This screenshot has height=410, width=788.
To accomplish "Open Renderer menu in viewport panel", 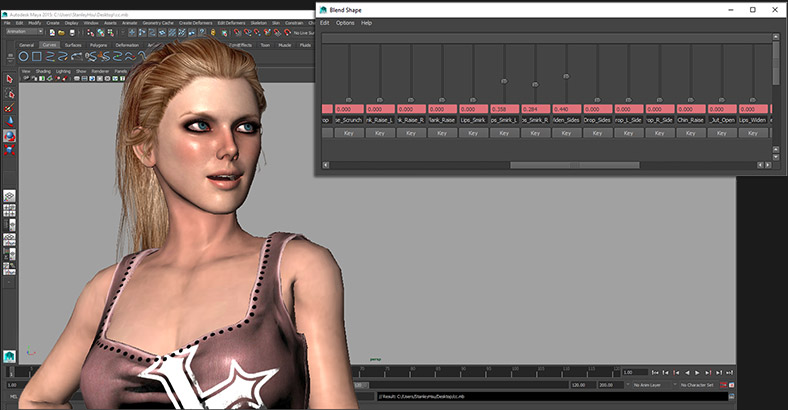I will tap(101, 71).
